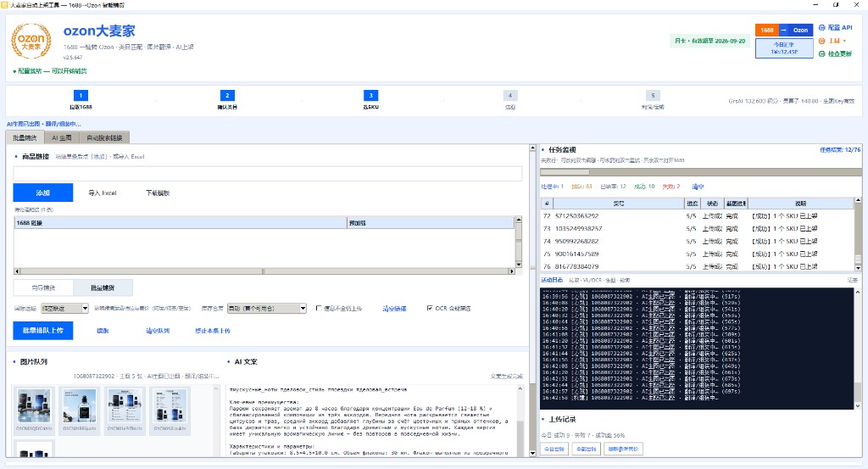This screenshot has width=868, height=469.
Task: Click the app icon in the title bar
Action: 6,4
